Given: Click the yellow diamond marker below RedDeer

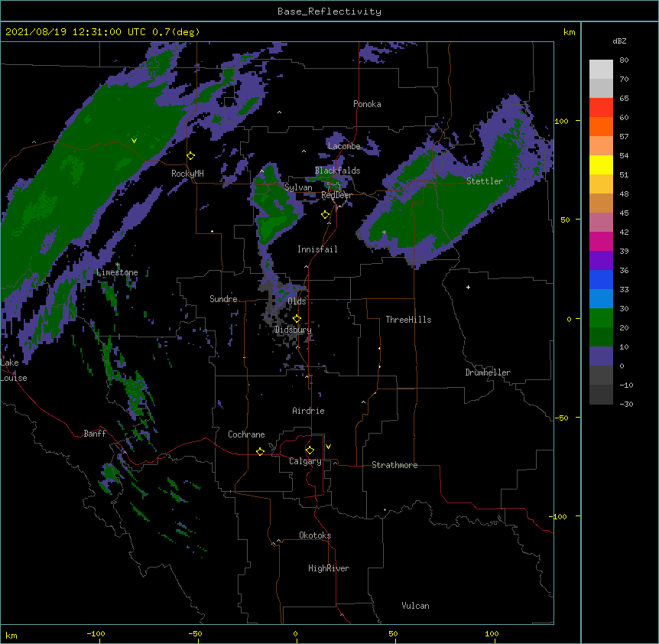Looking at the screenshot, I should [x=326, y=215].
